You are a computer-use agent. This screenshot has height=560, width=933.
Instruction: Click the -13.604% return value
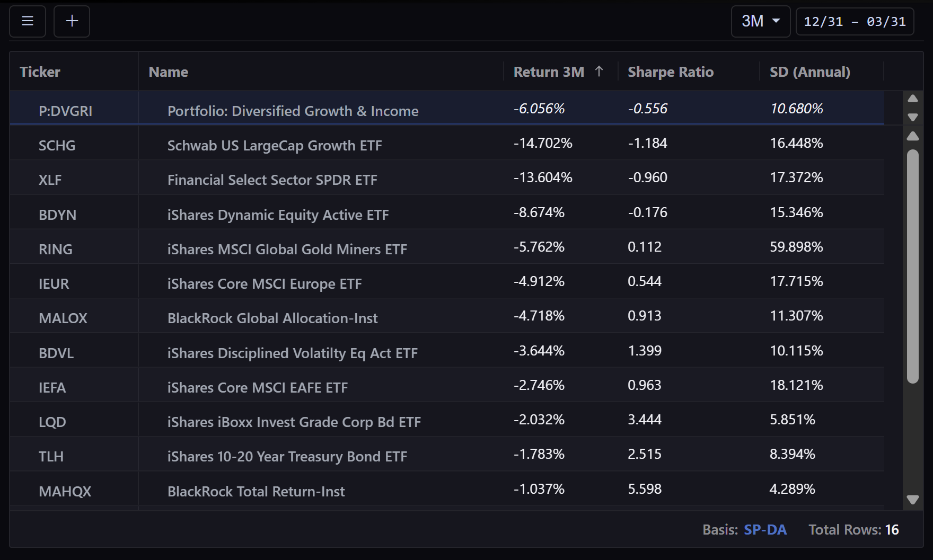tap(543, 177)
